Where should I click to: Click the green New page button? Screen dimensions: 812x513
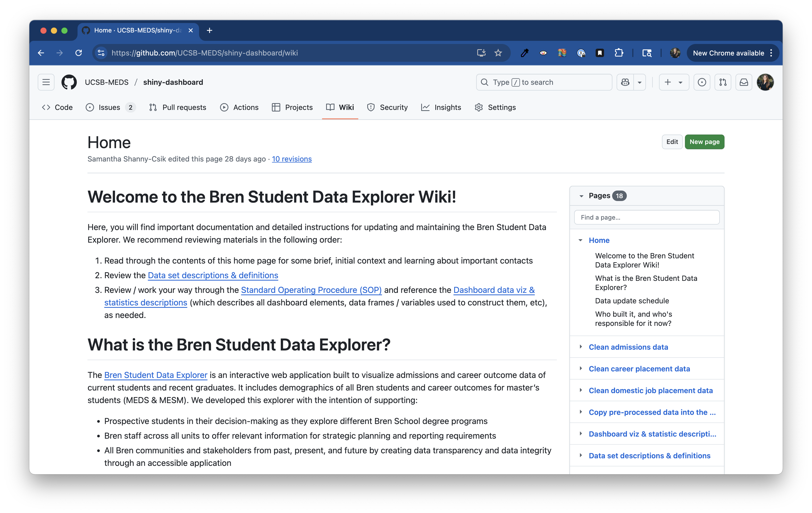pos(704,142)
